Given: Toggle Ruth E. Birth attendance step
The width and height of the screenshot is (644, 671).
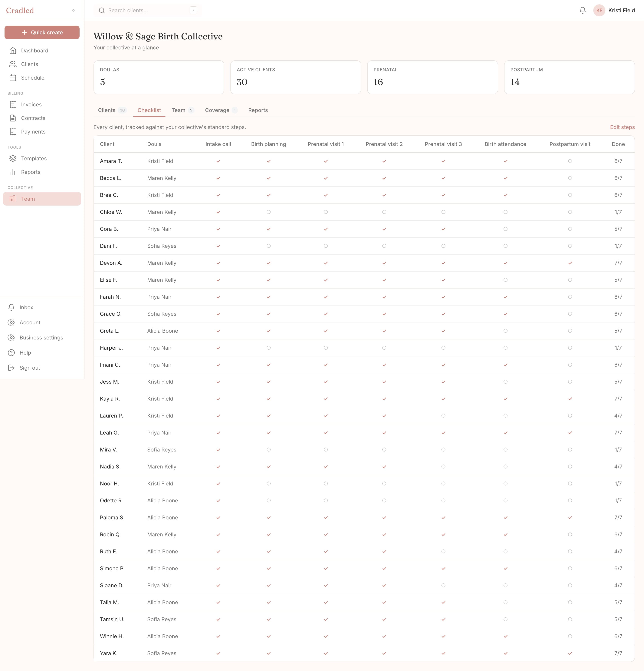Looking at the screenshot, I should point(505,551).
